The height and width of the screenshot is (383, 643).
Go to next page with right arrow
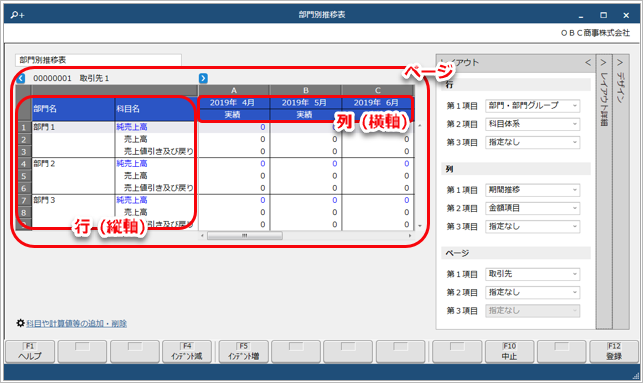click(x=203, y=78)
